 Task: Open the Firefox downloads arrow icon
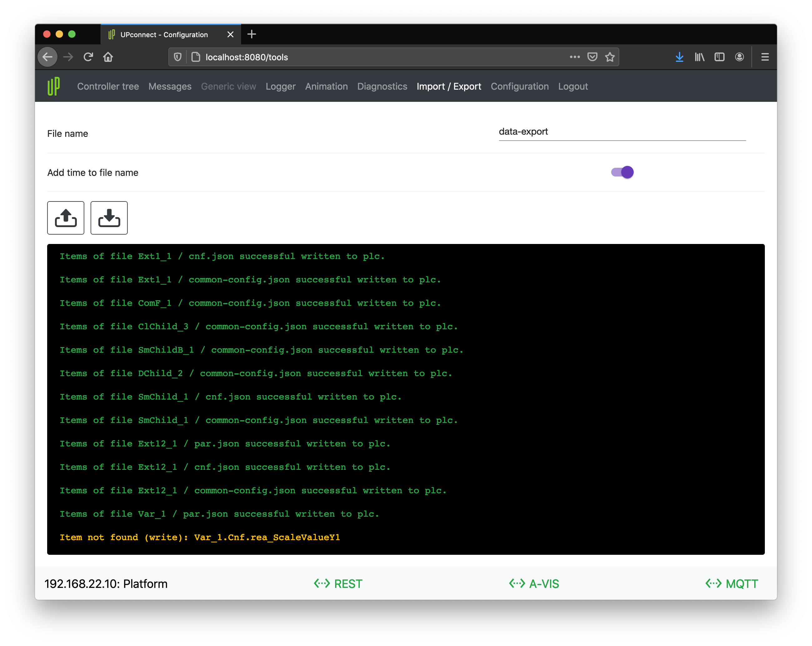(679, 57)
